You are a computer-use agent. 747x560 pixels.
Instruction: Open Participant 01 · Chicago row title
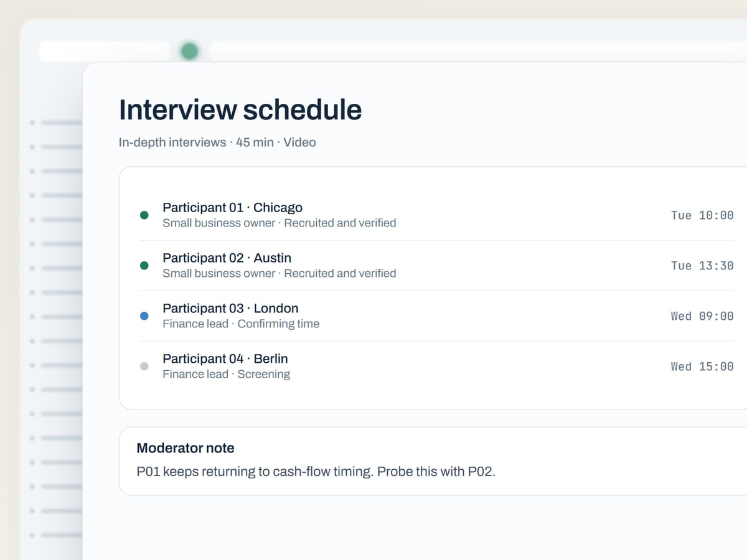click(x=232, y=208)
